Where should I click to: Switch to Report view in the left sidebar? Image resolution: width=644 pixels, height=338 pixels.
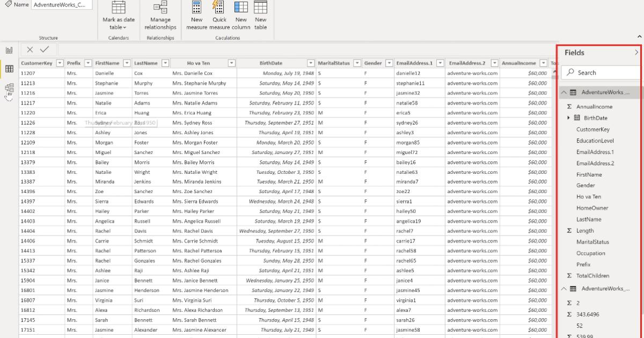9,49
